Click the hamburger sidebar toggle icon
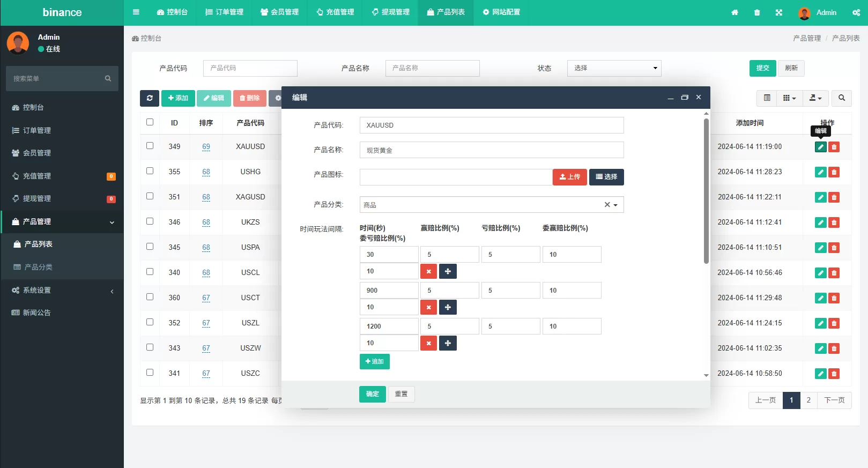The height and width of the screenshot is (468, 868). [136, 12]
